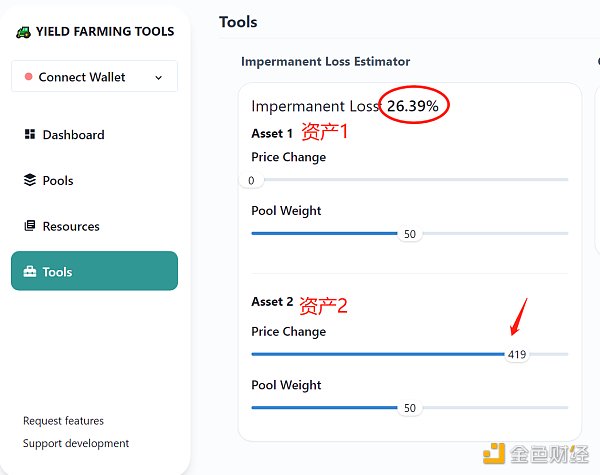Open the Connect Wallet dropdown
Screen dimensions: 600x475
point(94,77)
